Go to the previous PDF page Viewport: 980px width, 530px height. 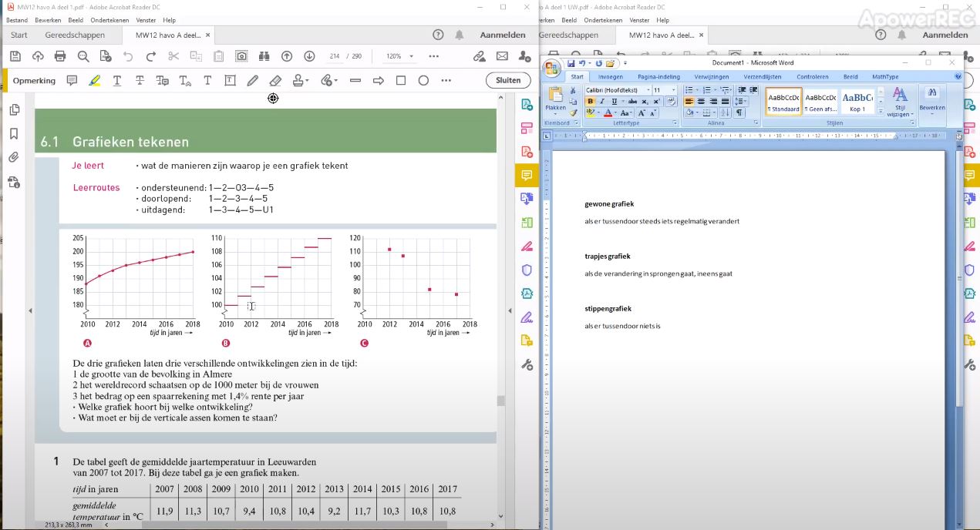287,56
